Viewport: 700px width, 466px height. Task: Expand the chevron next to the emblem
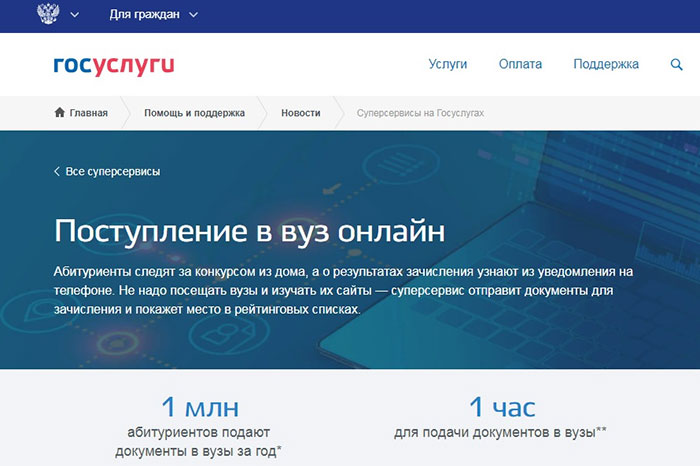[75, 15]
